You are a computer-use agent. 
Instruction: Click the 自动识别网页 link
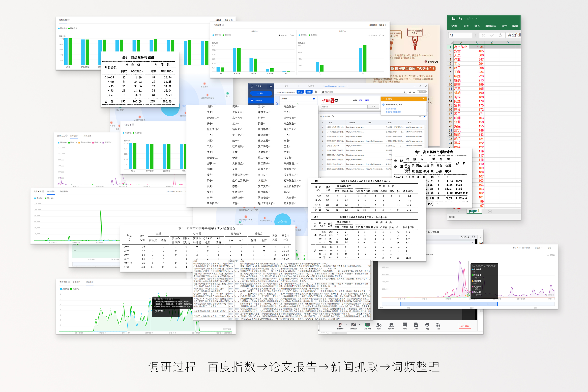(391, 109)
